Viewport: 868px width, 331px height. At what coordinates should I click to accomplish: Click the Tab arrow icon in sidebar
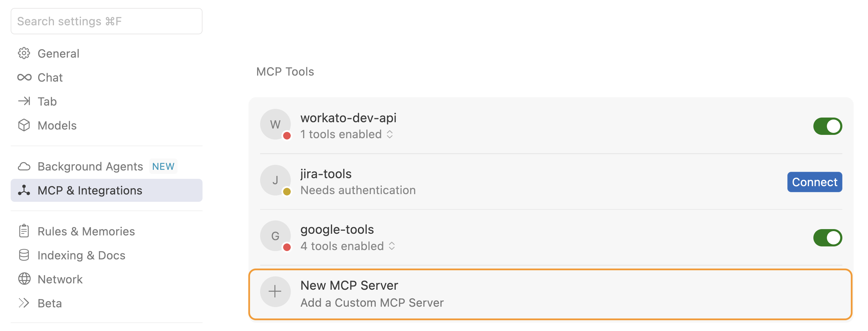(24, 101)
